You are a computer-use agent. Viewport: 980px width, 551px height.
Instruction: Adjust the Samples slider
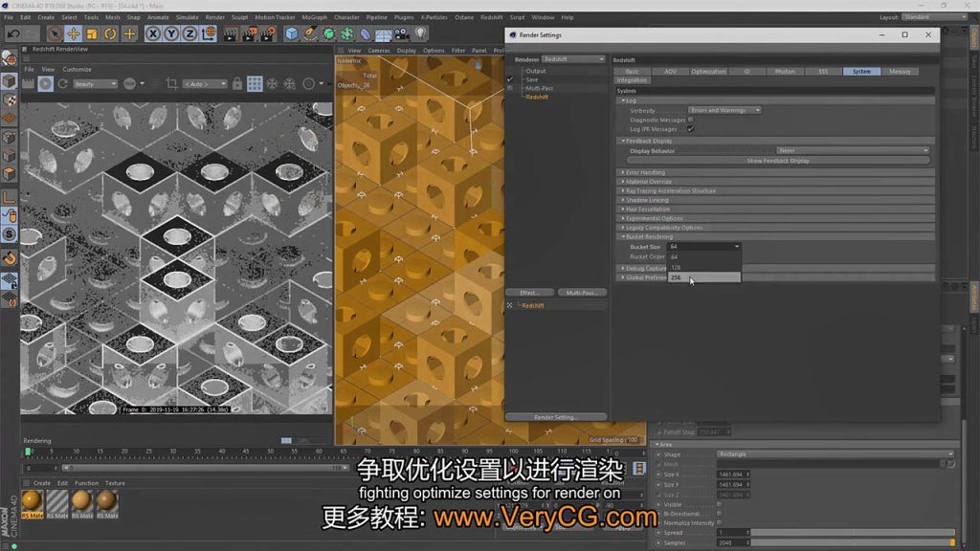853,543
